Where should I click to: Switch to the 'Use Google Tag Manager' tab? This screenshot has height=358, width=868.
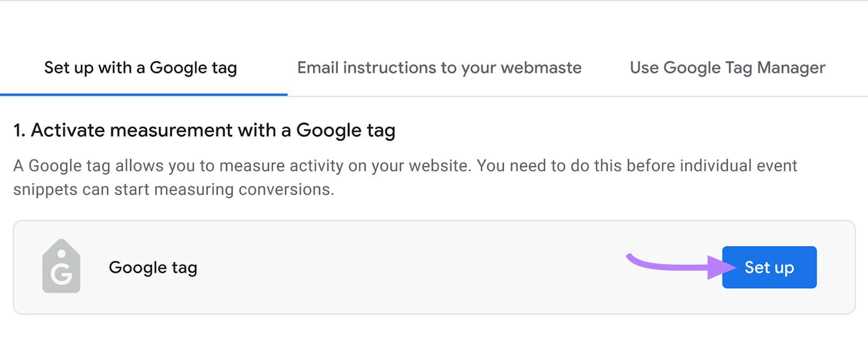[727, 68]
